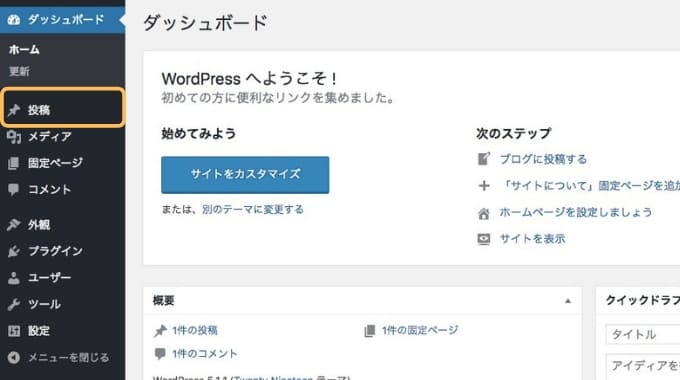Click the plus icon beside 「サイトについて」

click(x=484, y=186)
